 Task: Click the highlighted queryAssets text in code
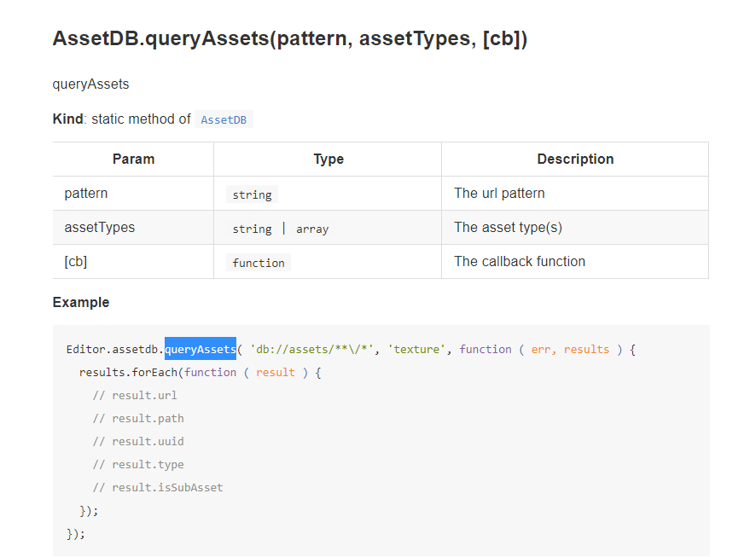[201, 349]
